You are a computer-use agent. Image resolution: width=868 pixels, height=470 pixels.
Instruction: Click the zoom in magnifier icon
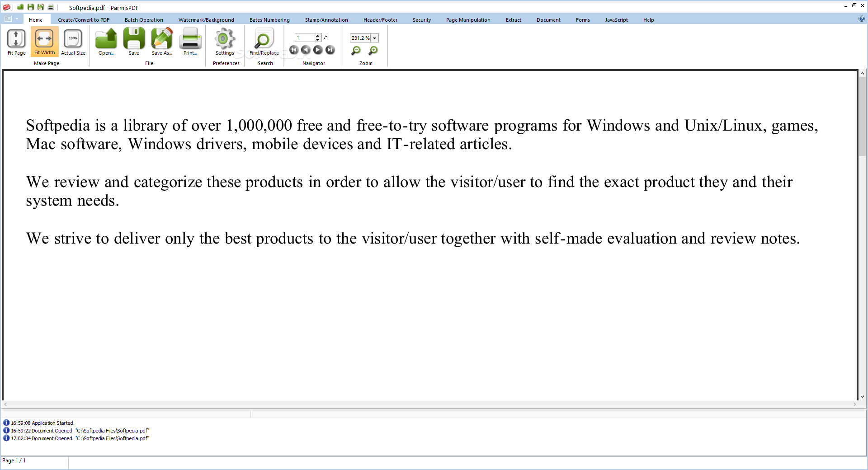coord(373,50)
